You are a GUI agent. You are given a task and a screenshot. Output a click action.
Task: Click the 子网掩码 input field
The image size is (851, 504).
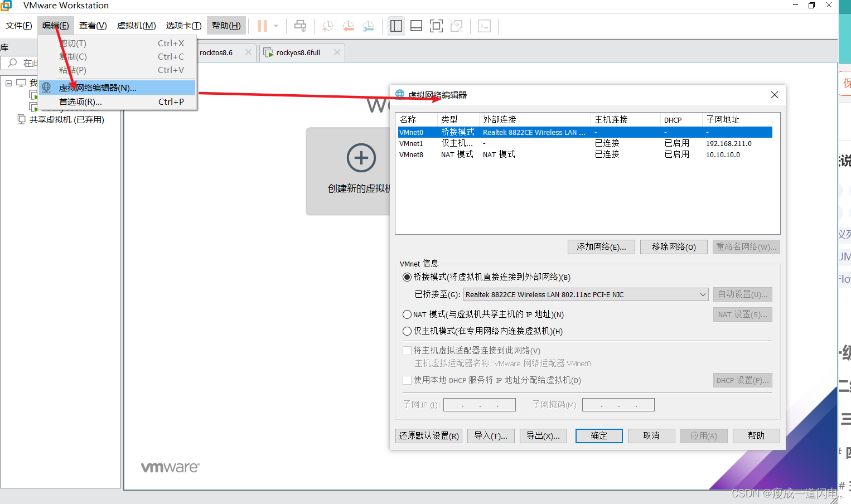click(x=618, y=405)
